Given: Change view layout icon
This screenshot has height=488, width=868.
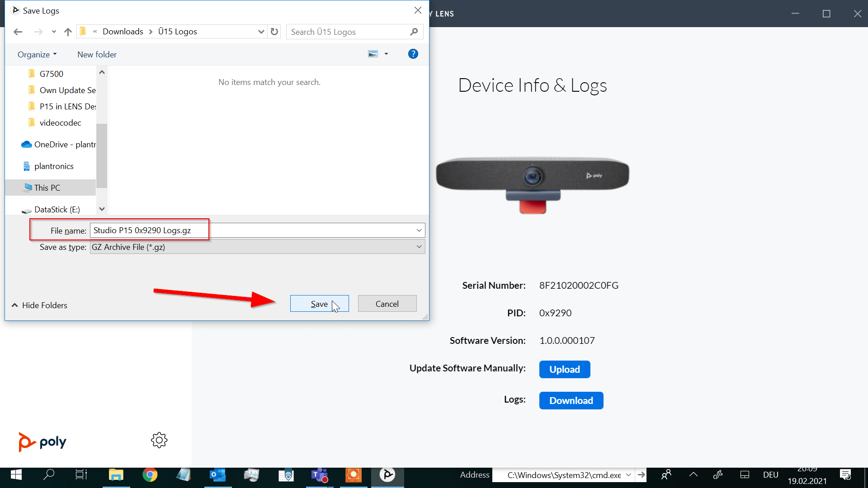Looking at the screenshot, I should coord(373,54).
